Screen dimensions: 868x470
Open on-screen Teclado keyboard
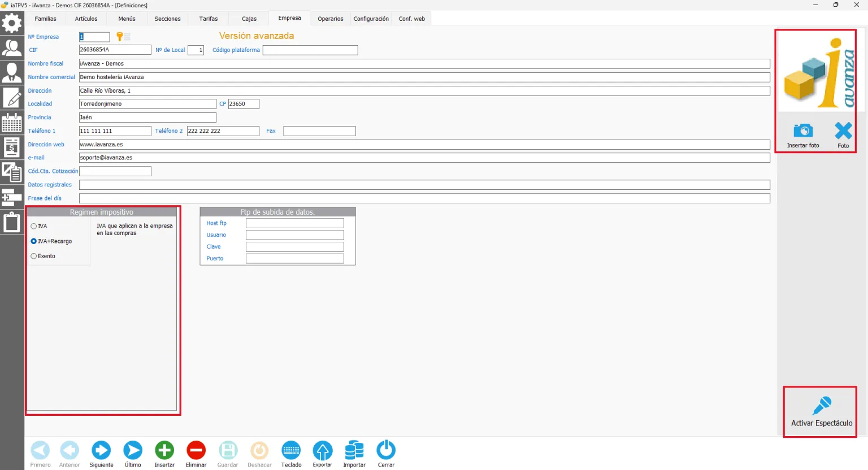[x=291, y=454]
